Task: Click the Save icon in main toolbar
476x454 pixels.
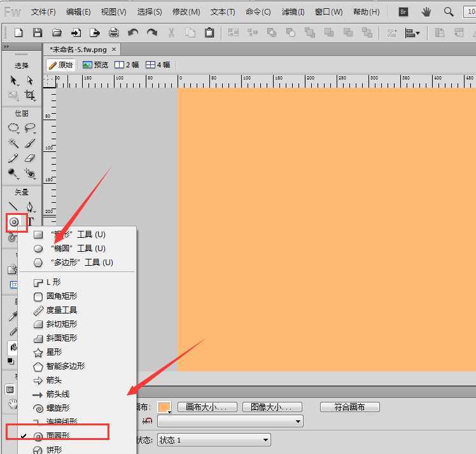Action: (38, 32)
